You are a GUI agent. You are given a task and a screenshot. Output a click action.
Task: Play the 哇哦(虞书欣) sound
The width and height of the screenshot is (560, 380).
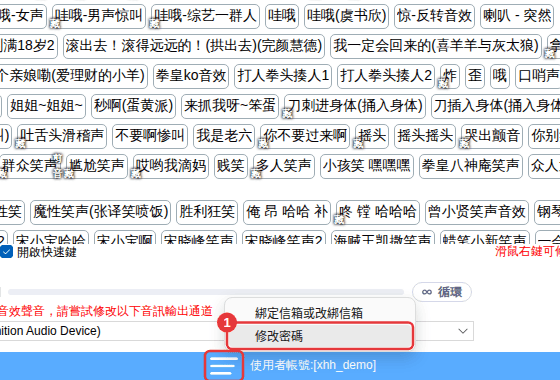(x=346, y=16)
